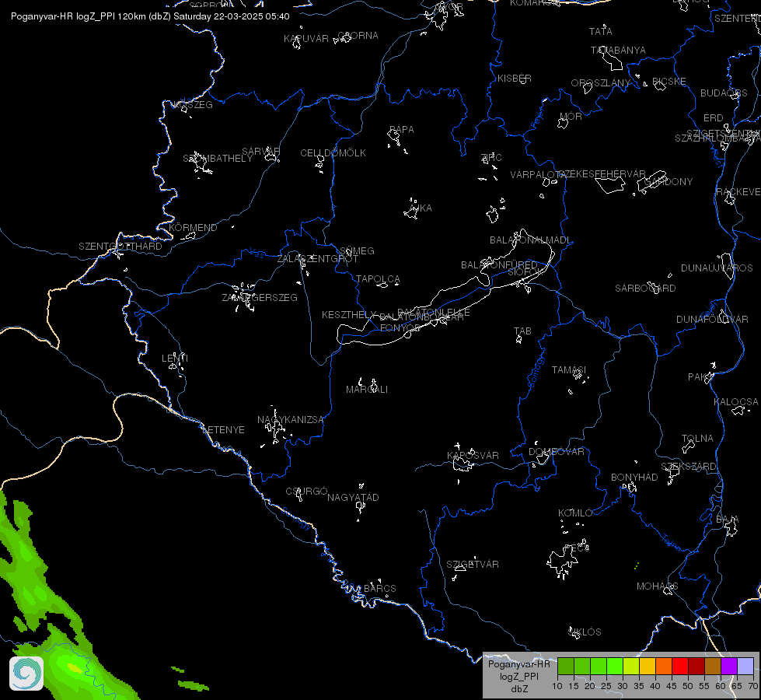Click the DUNAÚJVÁROS city label
Image resolution: width=761 pixels, height=700 pixels.
717,268
